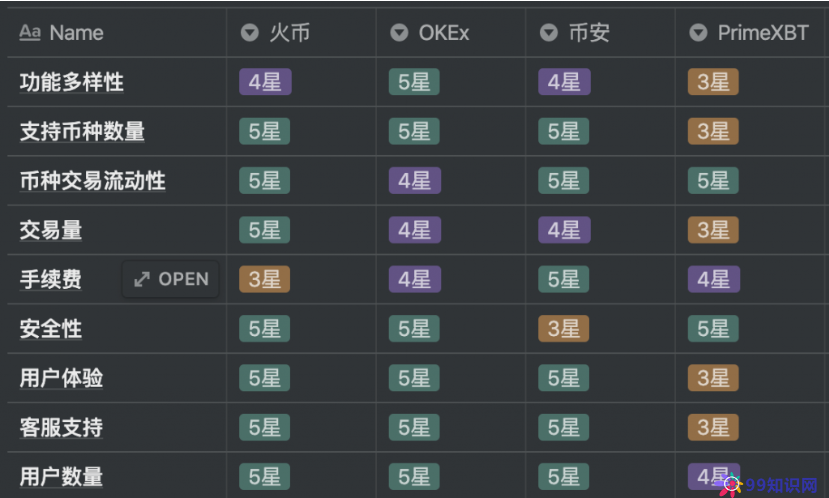Click the purple 4星 tag for OKEx 交易量
This screenshot has width=829, height=498.
(x=414, y=230)
